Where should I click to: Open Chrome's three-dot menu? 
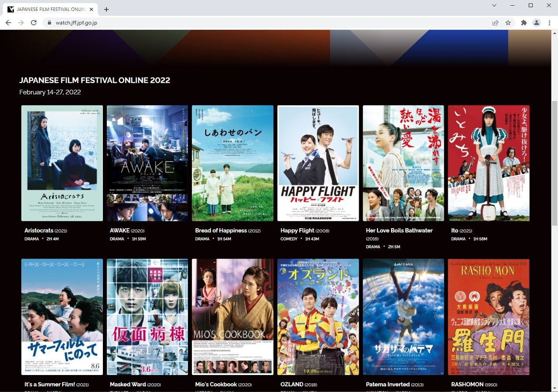(x=549, y=23)
